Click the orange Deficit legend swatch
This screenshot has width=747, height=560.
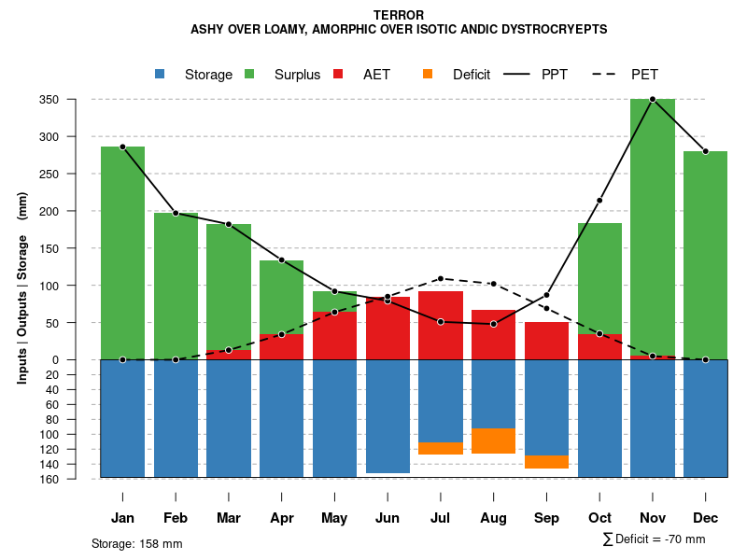tap(428, 75)
